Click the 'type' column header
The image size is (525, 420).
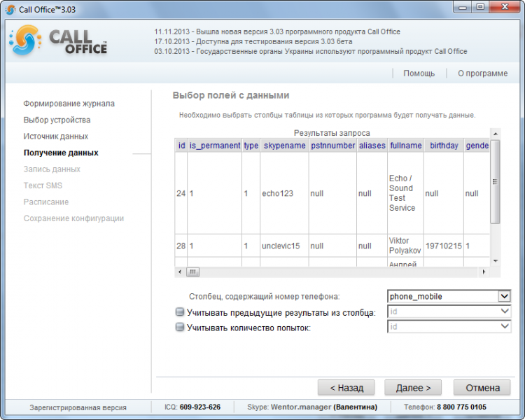(251, 146)
